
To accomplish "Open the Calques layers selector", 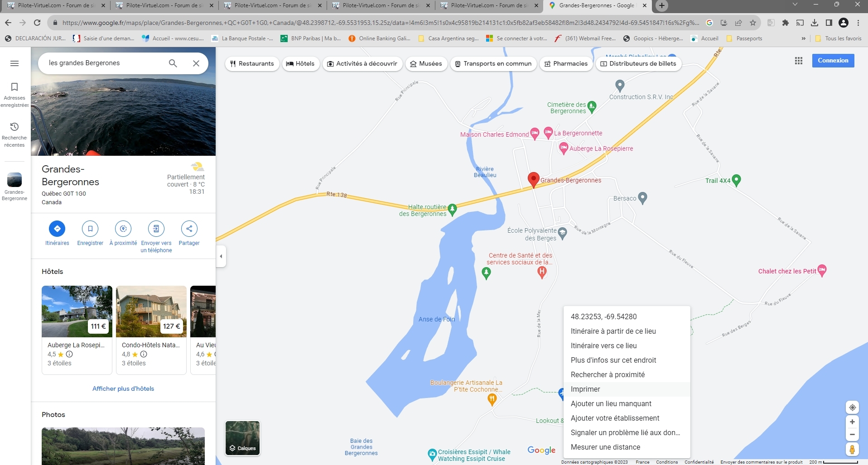I will pyautogui.click(x=243, y=438).
